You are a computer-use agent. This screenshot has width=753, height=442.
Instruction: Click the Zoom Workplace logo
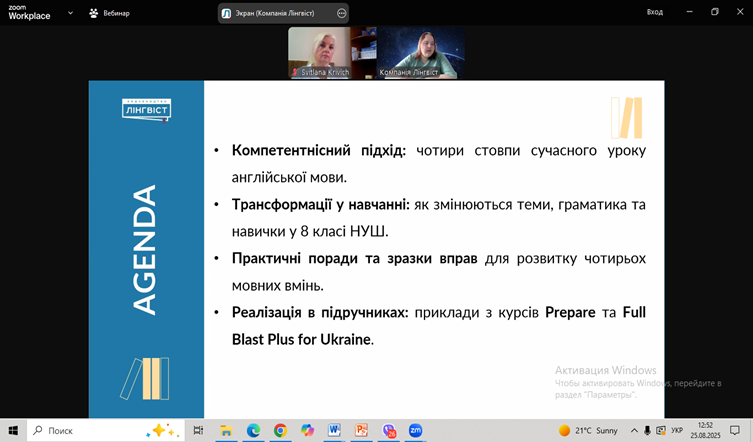[29, 12]
